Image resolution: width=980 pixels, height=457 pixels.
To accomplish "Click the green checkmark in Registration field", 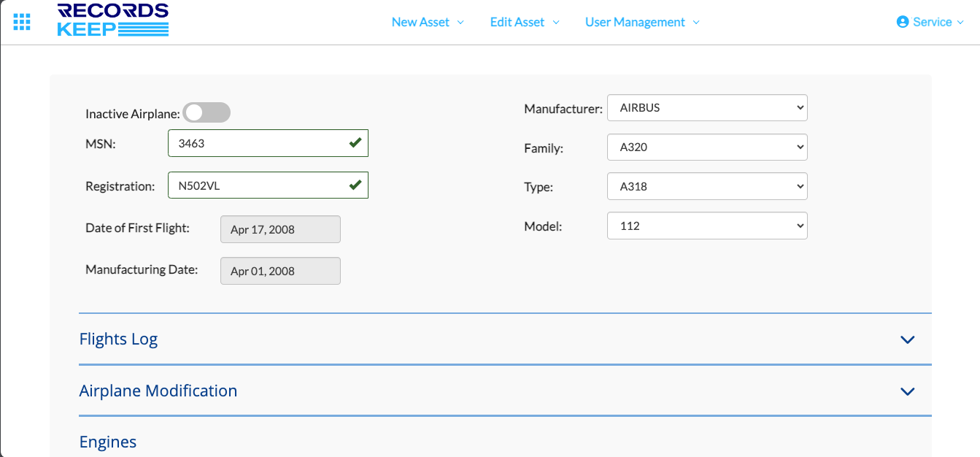I will pyautogui.click(x=355, y=185).
